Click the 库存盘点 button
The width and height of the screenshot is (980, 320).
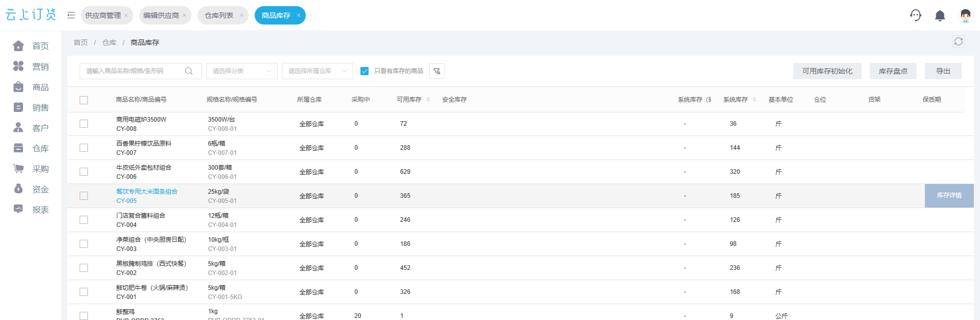[893, 71]
